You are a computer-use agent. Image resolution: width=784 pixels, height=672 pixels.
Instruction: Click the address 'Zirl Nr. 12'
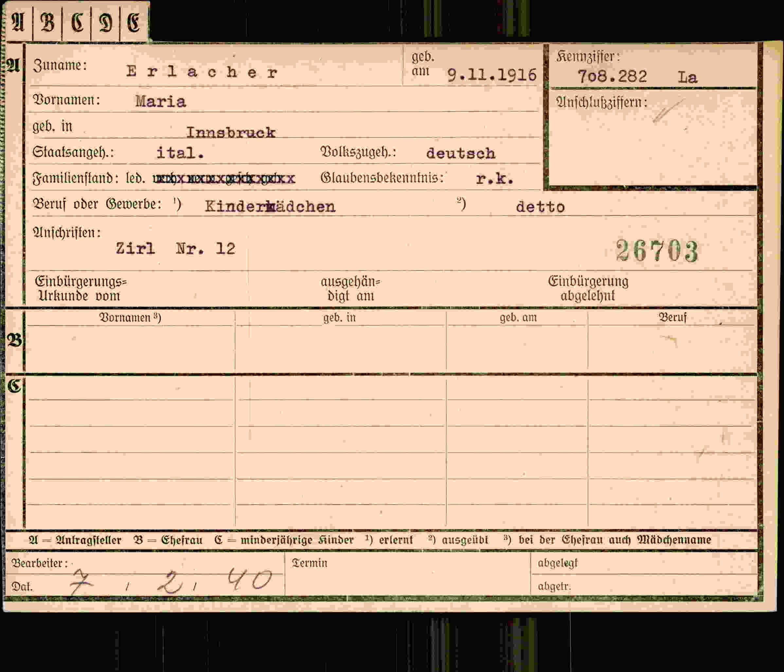176,248
